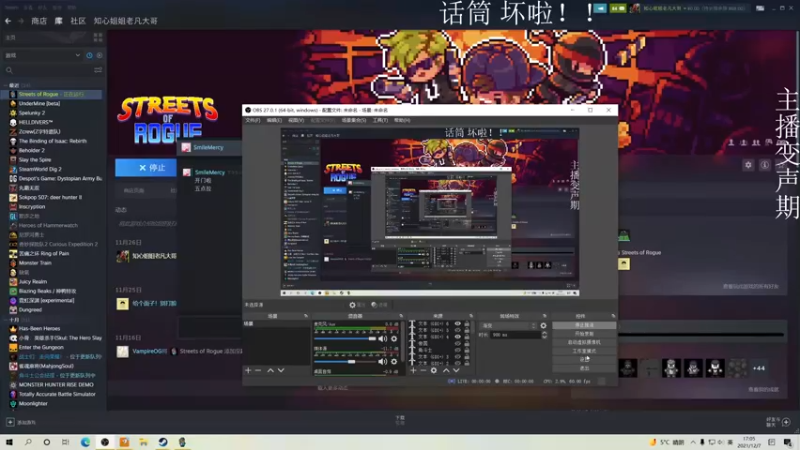Select The Binding of Isaac: Rebirth
Screen dimensions: 800x450
point(53,141)
